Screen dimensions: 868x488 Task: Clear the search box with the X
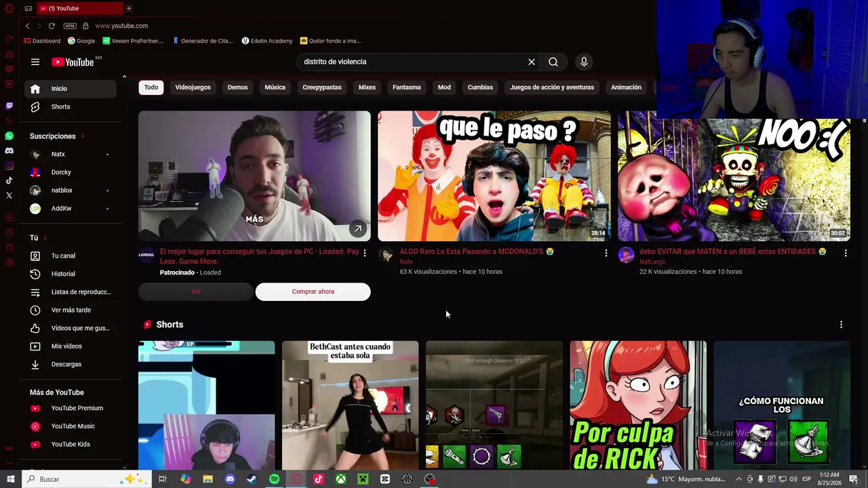pos(532,62)
